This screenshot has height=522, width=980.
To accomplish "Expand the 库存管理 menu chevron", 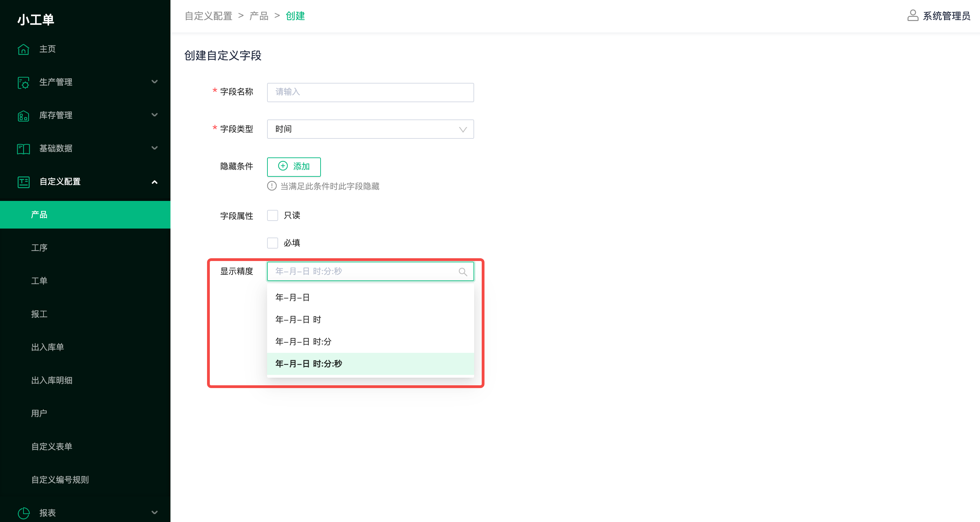I will click(155, 115).
